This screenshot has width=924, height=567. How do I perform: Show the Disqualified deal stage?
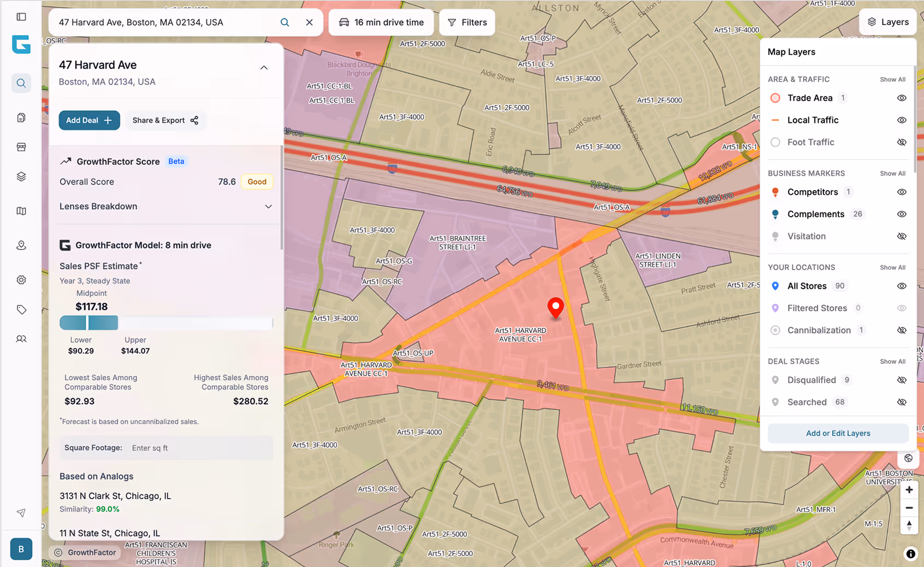902,380
